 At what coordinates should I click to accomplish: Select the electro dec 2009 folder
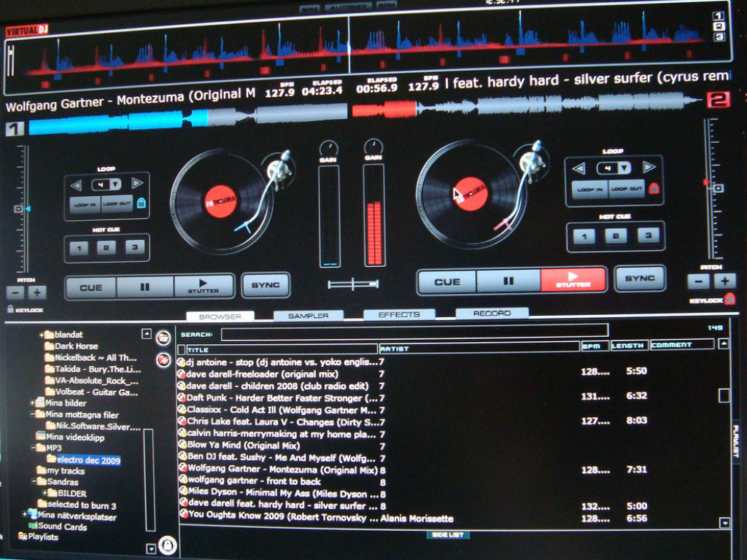coord(88,460)
